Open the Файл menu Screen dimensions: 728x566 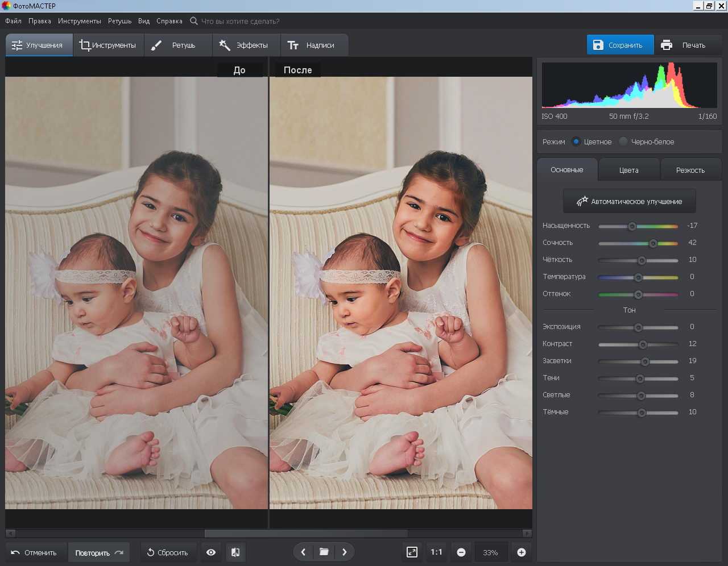pos(13,21)
